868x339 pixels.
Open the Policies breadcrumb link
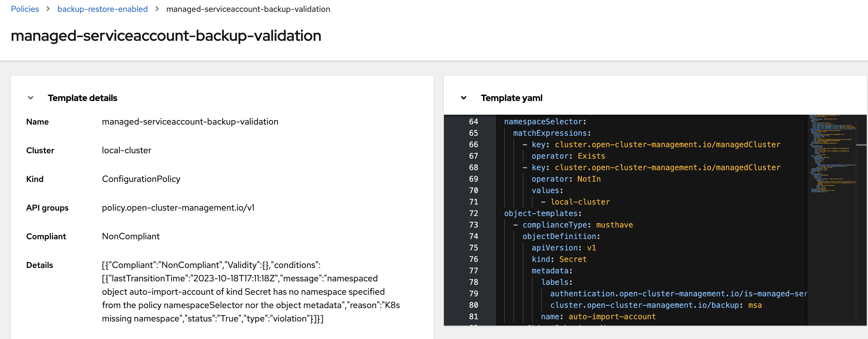(x=25, y=9)
